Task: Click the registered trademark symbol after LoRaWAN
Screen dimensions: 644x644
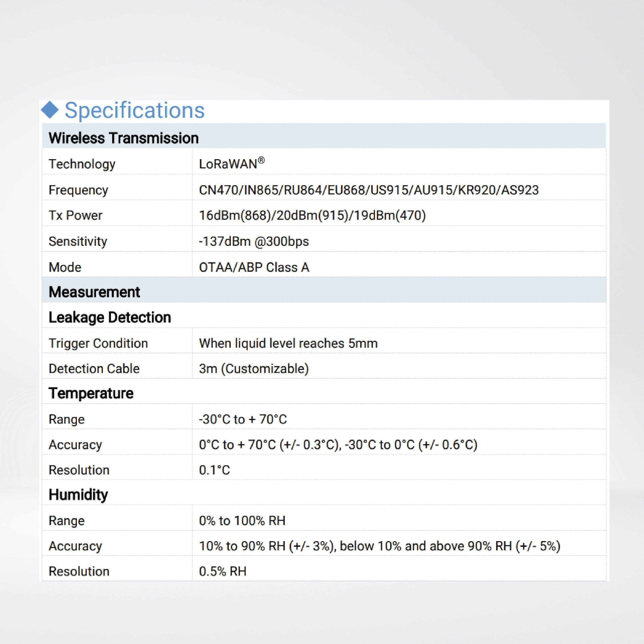Action: (x=261, y=160)
